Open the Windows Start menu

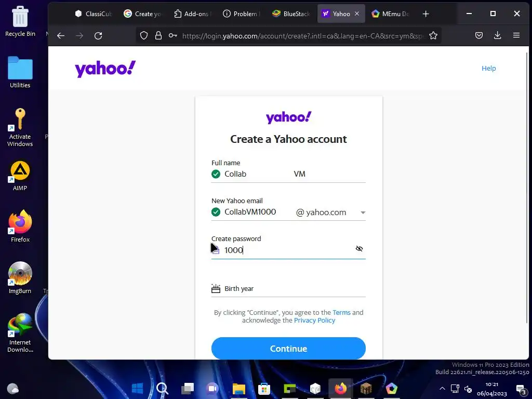coord(137,388)
